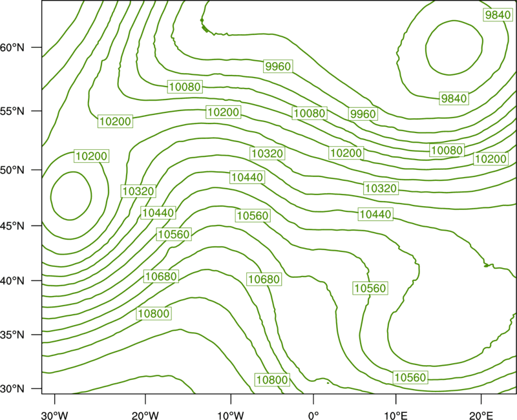Click the 10320 label near 20°W
517x420 pixels.
pyautogui.click(x=138, y=191)
